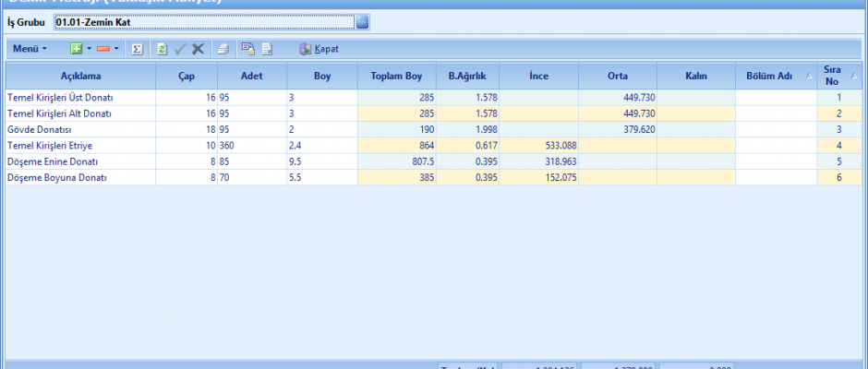Click the Açıklama column header

pyautogui.click(x=80, y=76)
